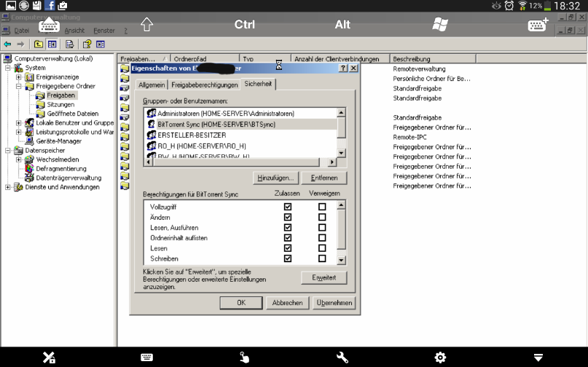Open the Fenster menu
This screenshot has height=367, width=588.
pyautogui.click(x=104, y=31)
